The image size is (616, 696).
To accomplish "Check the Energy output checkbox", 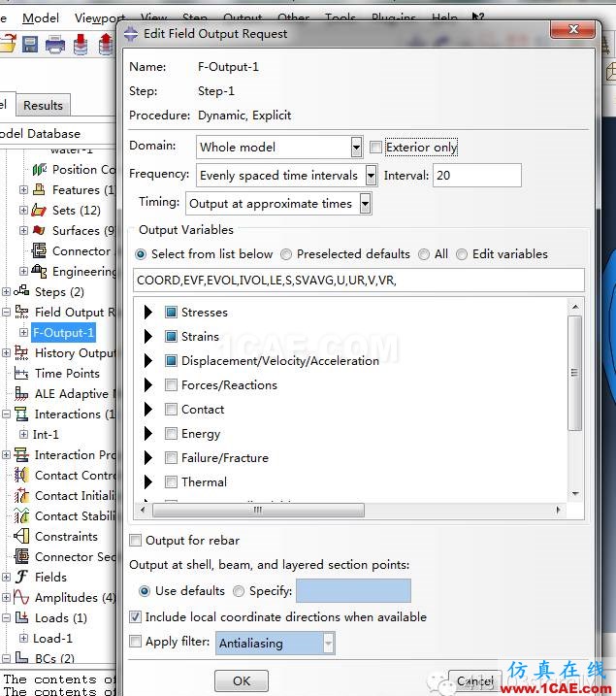I will point(171,433).
